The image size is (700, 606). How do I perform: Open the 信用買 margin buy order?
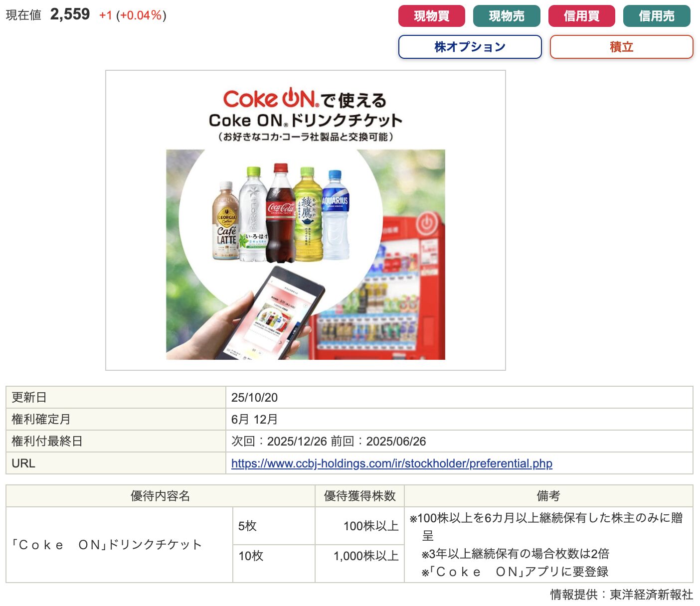pos(581,16)
